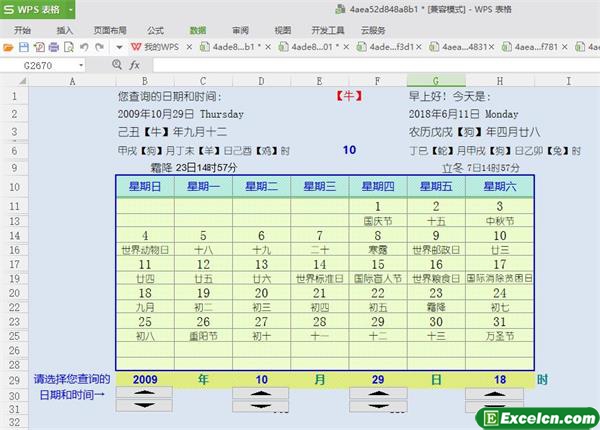Decrease the year with the spinner down arrow

[x=145, y=405]
